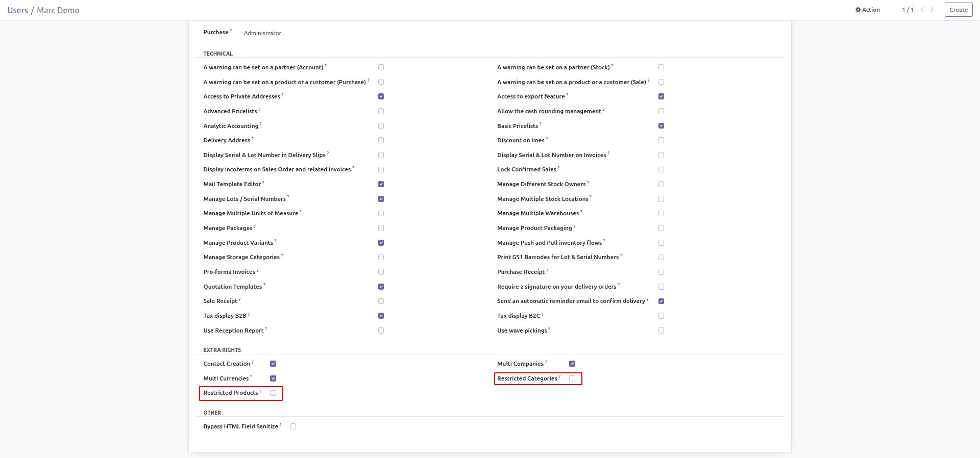Uncheck Contact Creation checkbox

[x=273, y=364]
